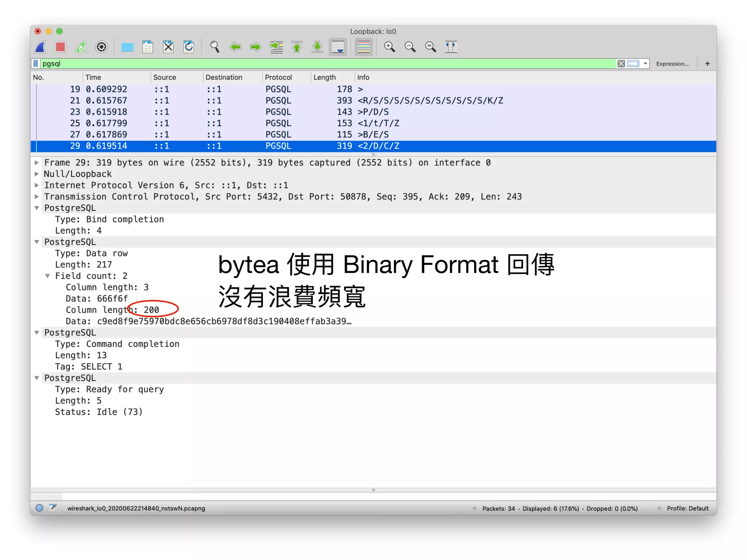Clear the pgsql display filter

[621, 63]
